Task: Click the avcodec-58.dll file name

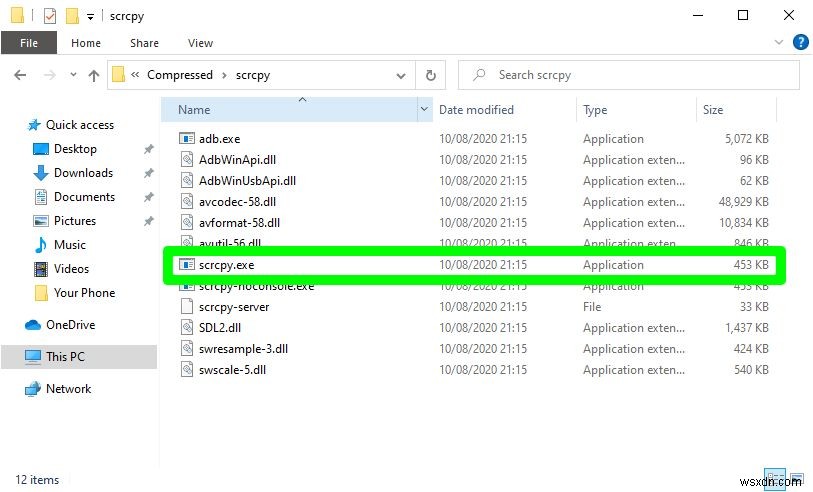Action: coord(237,202)
